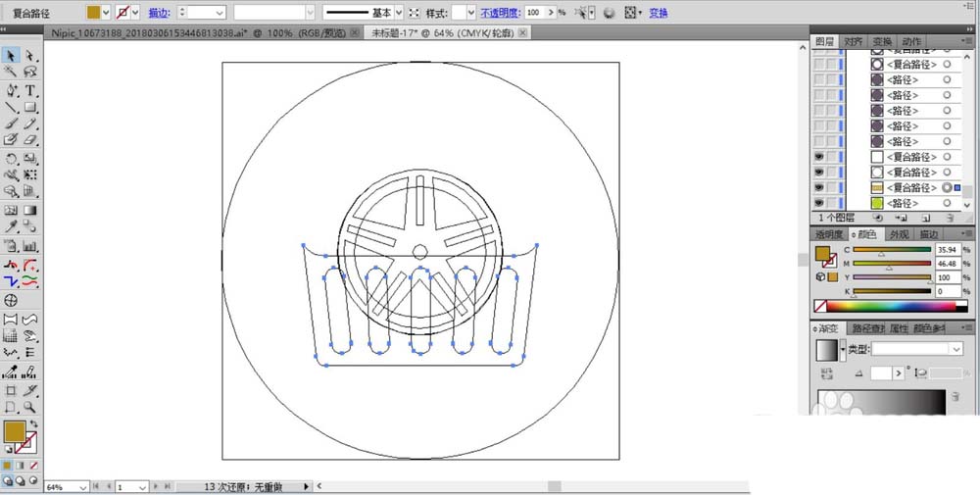The height and width of the screenshot is (495, 980).
Task: Click the C cyan slider
Action: click(x=892, y=250)
